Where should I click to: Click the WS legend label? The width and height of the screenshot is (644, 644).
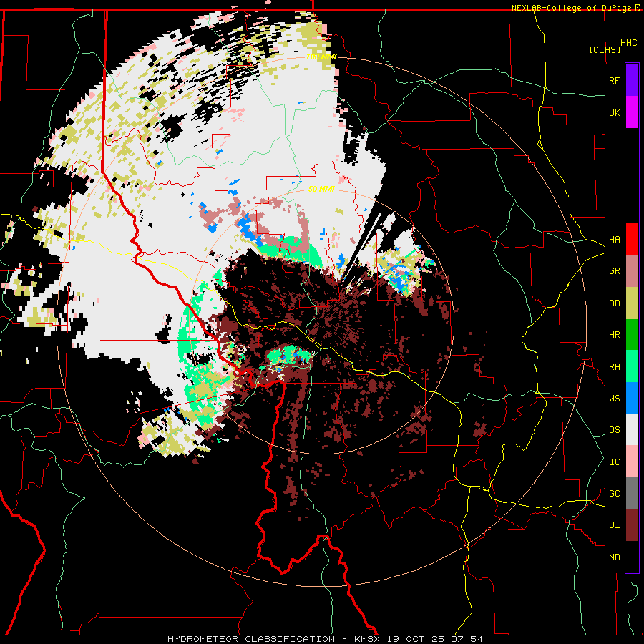614,399
